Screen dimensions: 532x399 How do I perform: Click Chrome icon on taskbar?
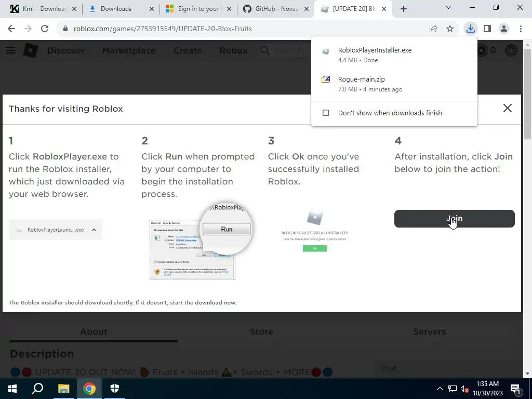tap(89, 389)
